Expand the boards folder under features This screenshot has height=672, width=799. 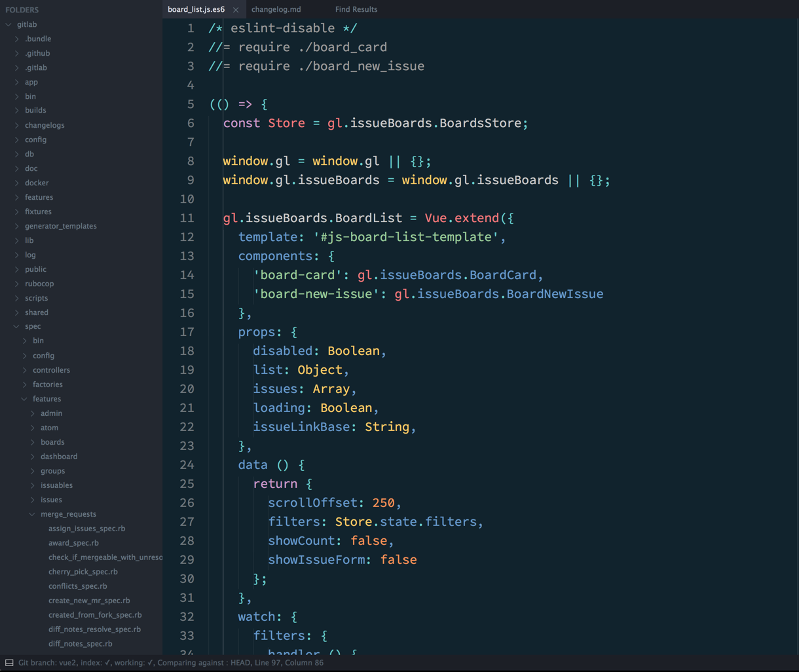click(x=33, y=442)
